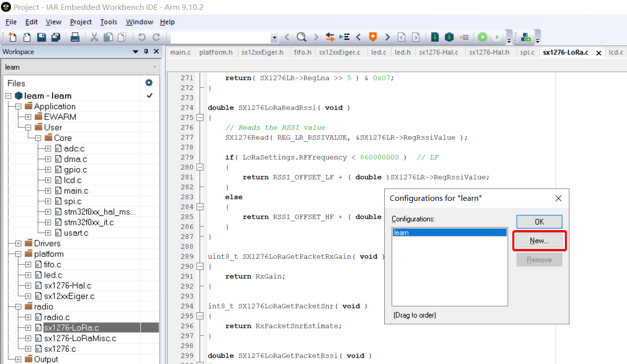Collapse code fold at line 290

(200, 266)
